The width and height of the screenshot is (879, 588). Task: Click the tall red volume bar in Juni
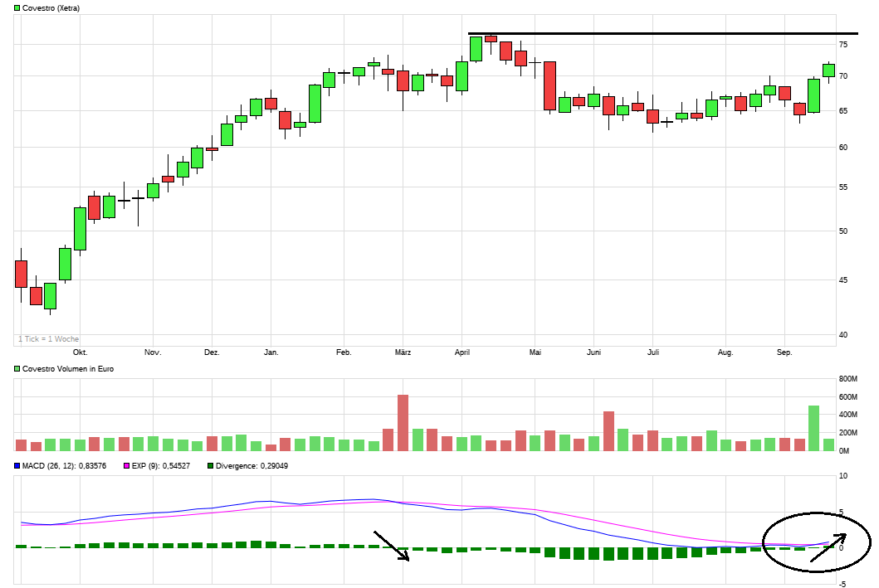click(x=608, y=431)
